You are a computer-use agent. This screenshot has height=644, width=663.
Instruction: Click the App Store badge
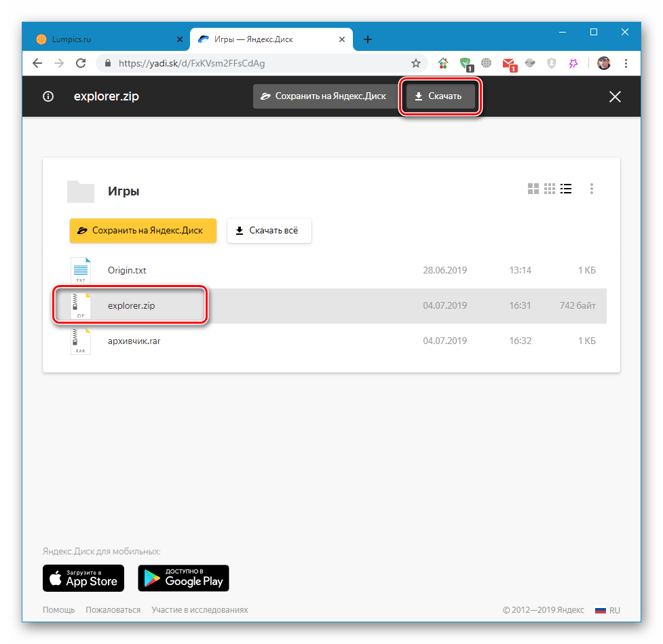(83, 578)
